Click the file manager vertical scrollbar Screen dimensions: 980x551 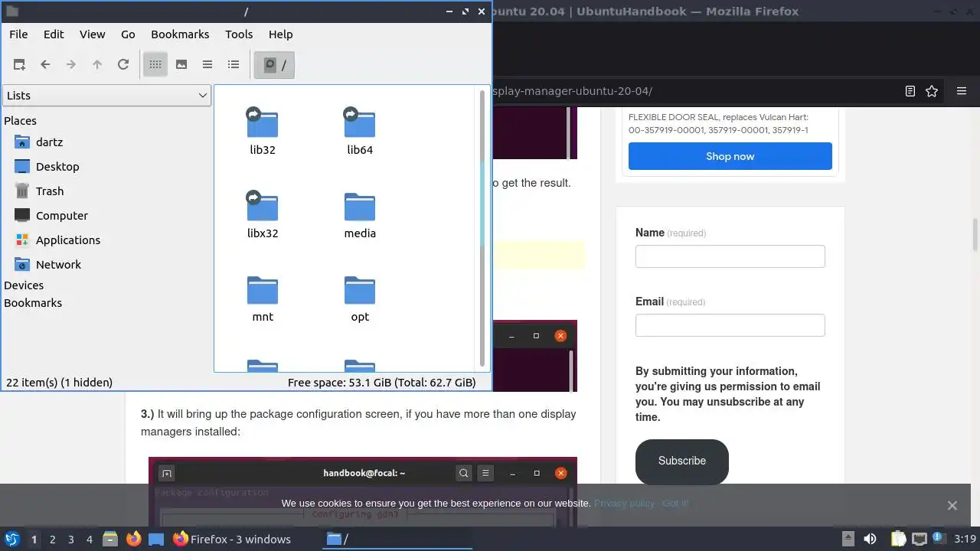pos(482,228)
